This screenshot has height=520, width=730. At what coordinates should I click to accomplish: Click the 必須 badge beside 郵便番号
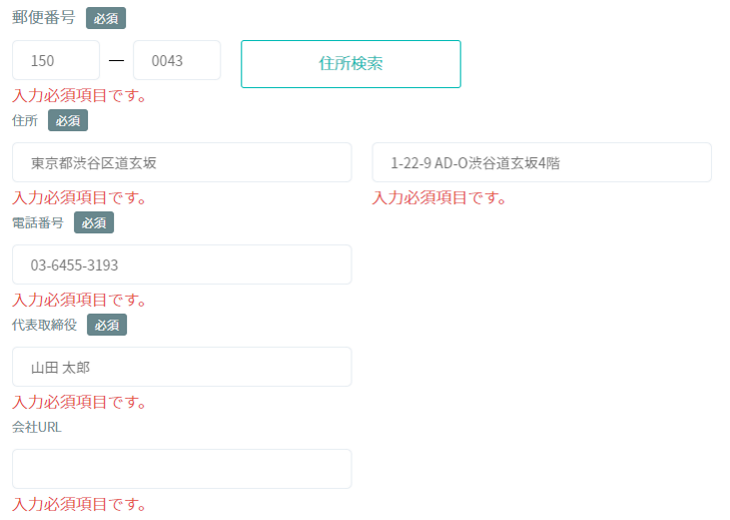pyautogui.click(x=106, y=18)
